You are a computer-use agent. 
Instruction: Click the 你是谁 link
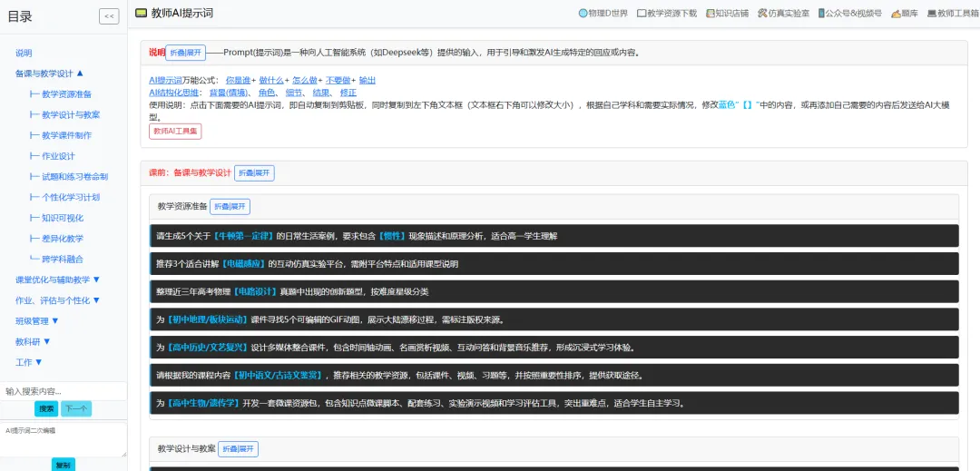pos(238,81)
